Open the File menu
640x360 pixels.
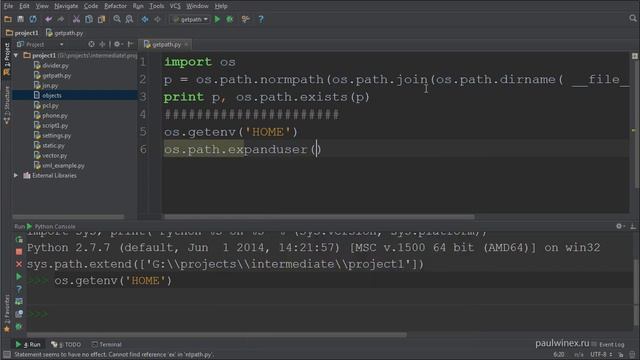[8, 6]
